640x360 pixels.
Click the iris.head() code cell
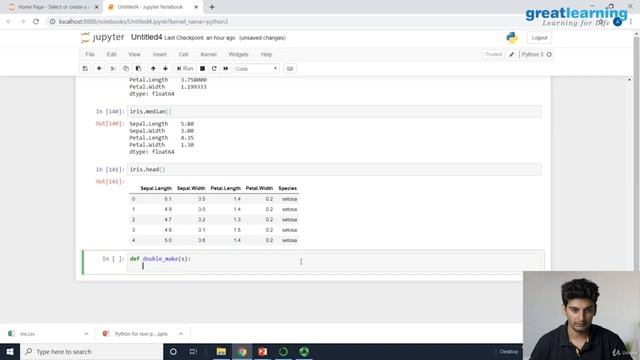[x=334, y=169]
